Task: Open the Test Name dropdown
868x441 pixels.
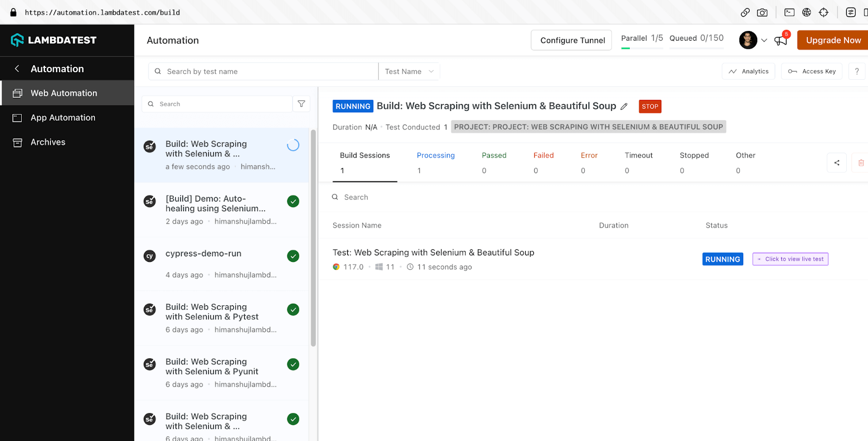Action: tap(409, 71)
